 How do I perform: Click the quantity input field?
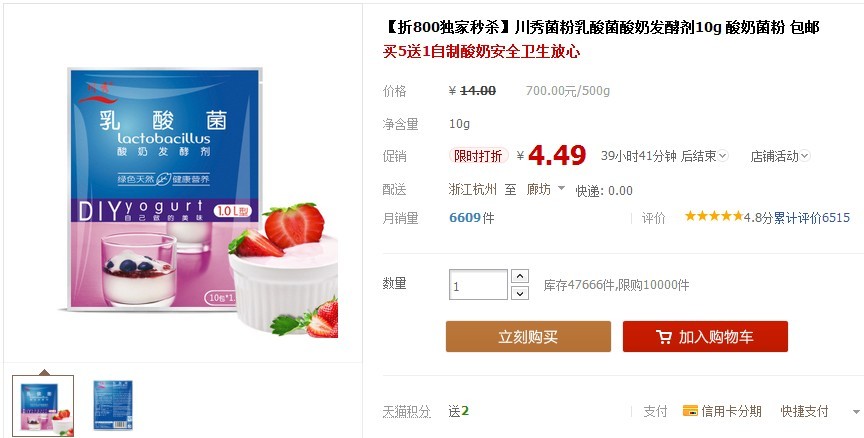(x=478, y=284)
